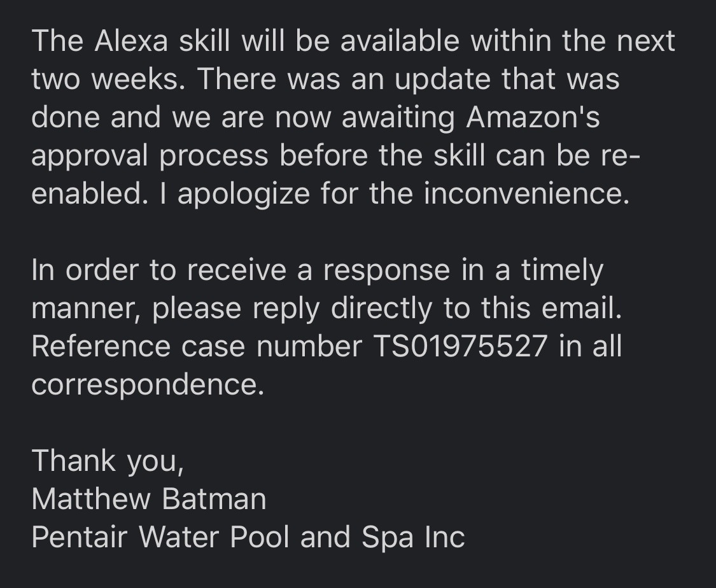Click the word "process"
The image size is (716, 588).
click(x=214, y=157)
